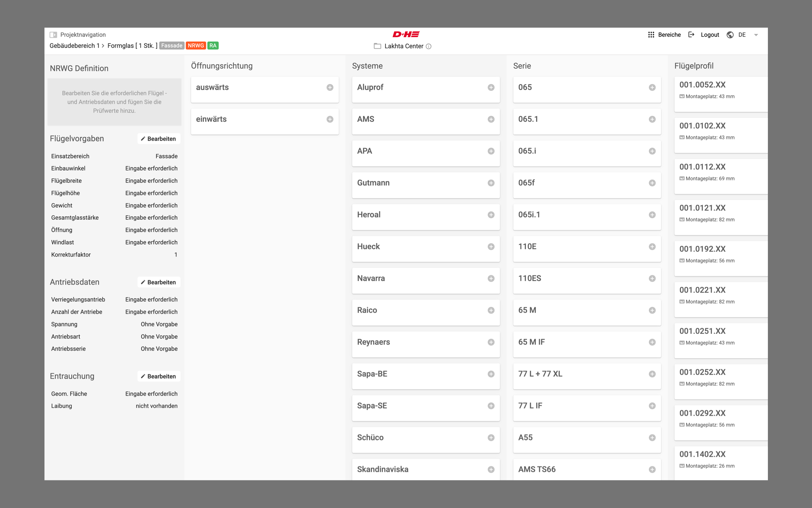Screen dimensions: 812x508
Task: Click Spannung 'Ohne Vorgabe' value
Action: (x=159, y=324)
